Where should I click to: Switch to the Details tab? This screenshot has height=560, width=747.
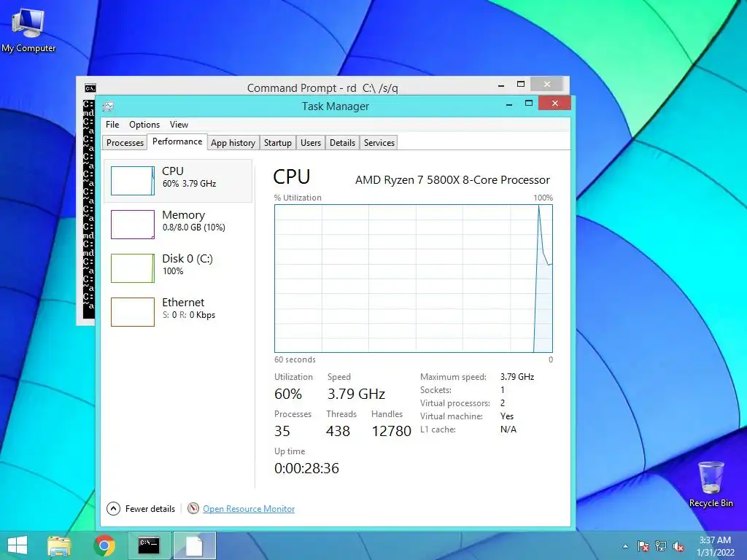coord(343,142)
